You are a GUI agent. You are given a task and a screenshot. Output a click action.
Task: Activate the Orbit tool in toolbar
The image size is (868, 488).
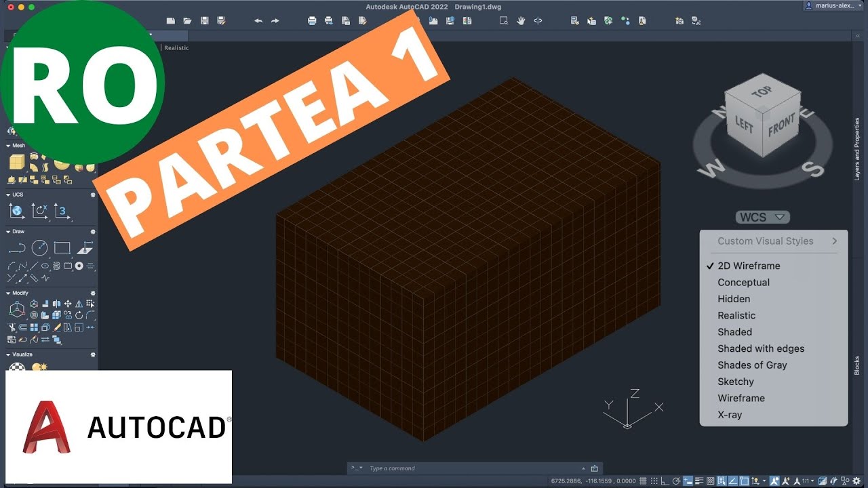[538, 21]
